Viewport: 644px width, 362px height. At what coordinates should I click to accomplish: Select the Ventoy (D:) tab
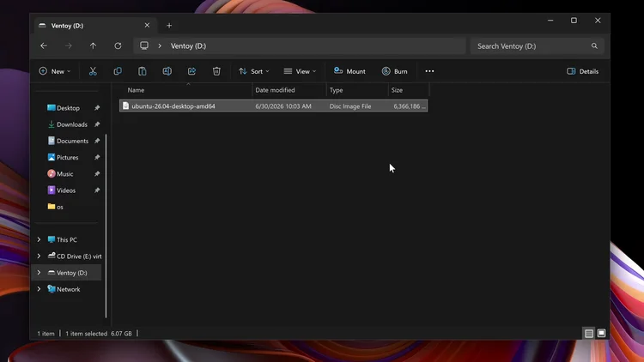pyautogui.click(x=95, y=26)
